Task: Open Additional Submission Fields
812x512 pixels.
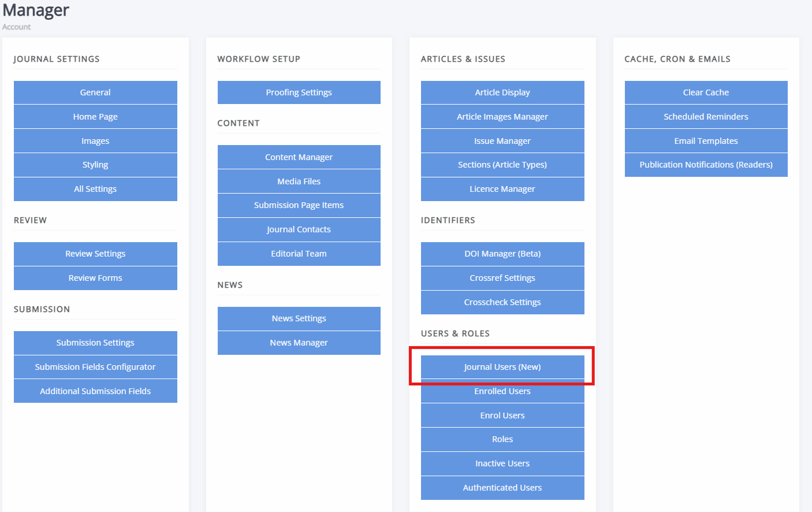Action: [95, 391]
